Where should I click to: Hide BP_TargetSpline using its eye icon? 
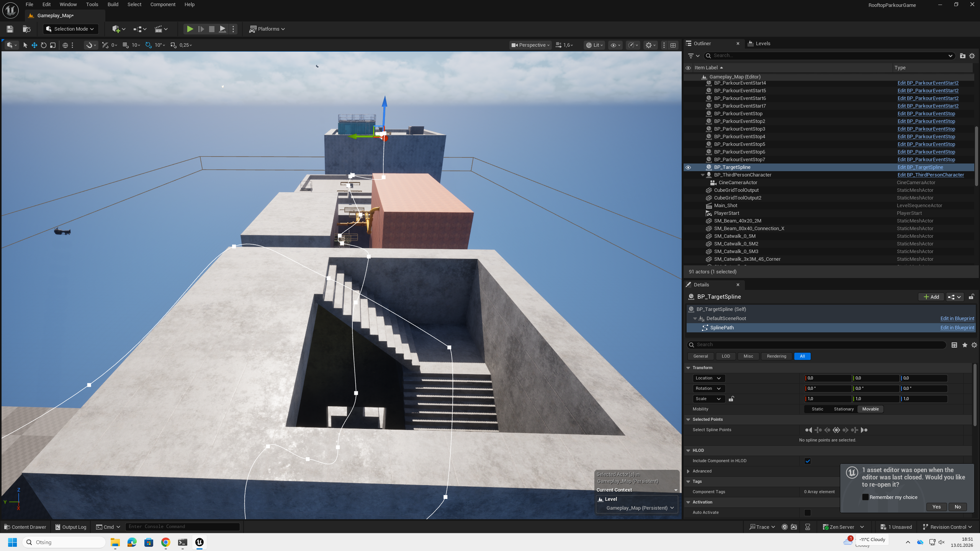pos(688,167)
